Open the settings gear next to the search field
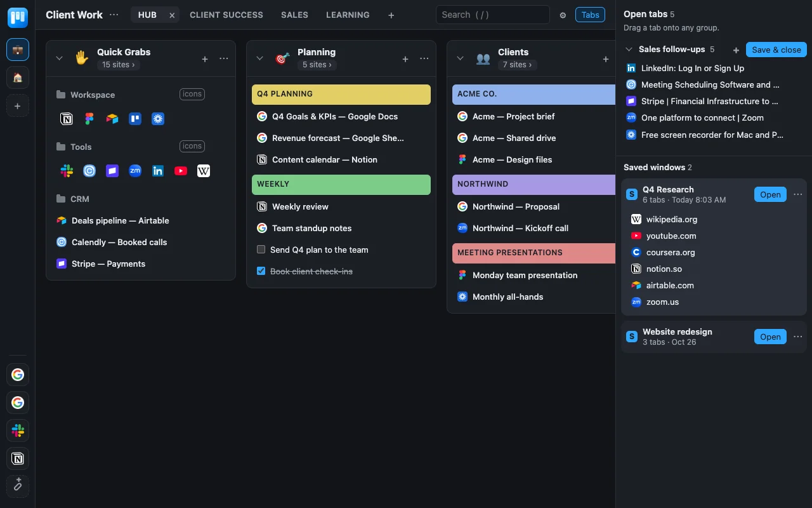The height and width of the screenshot is (508, 812). pos(563,15)
